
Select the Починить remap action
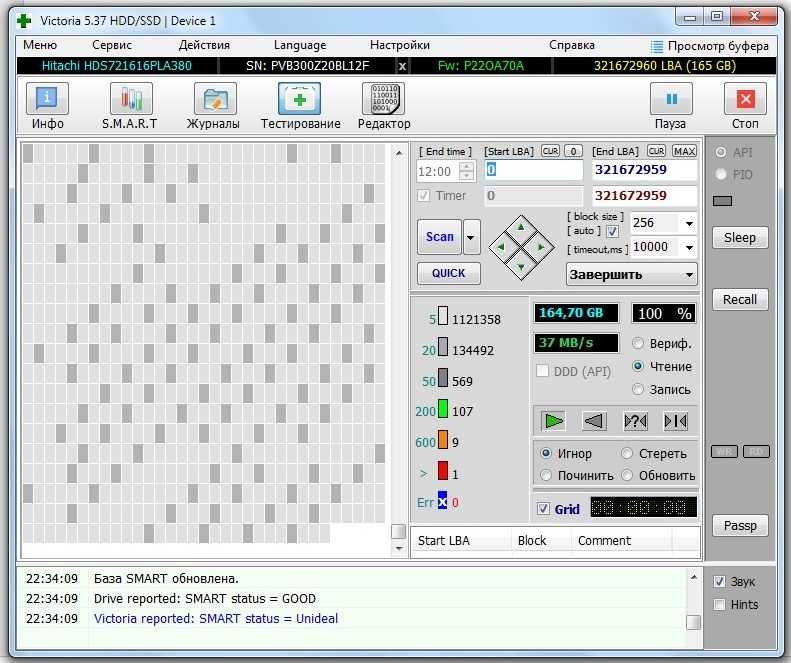tap(546, 475)
